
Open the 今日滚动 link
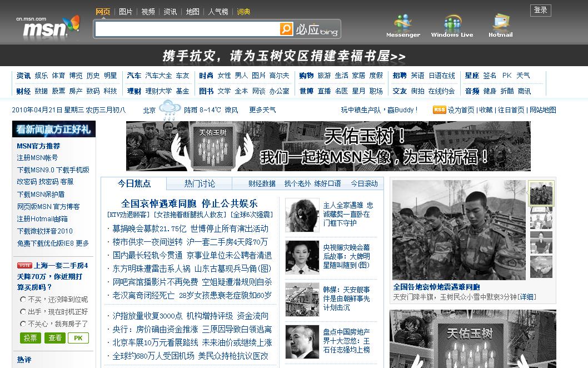coord(364,183)
